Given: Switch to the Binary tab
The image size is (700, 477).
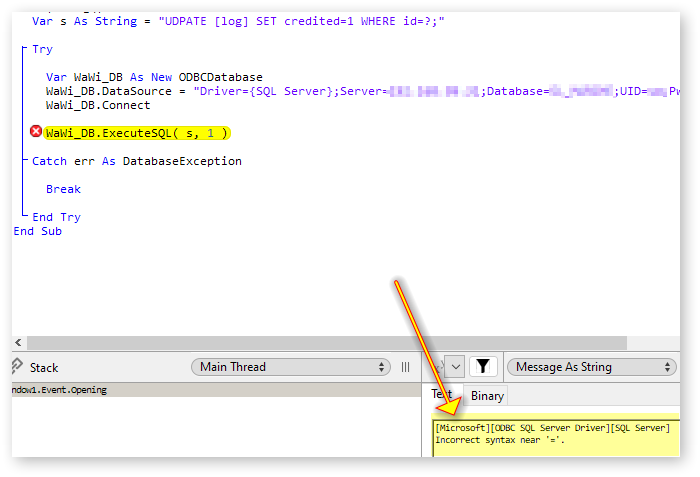Looking at the screenshot, I should pos(487,396).
